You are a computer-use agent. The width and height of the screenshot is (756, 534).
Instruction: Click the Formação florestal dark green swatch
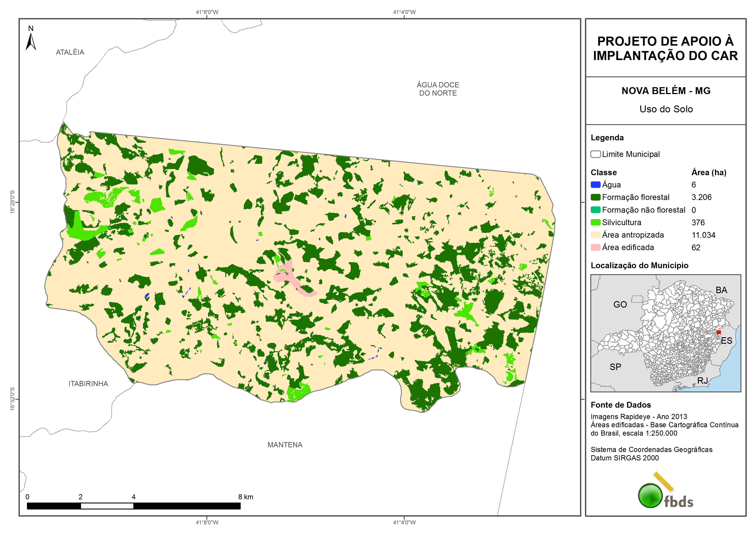click(x=595, y=197)
